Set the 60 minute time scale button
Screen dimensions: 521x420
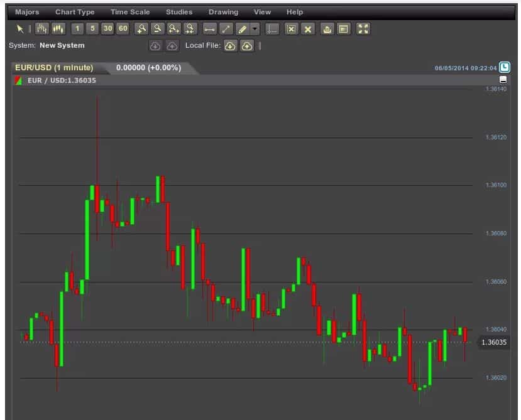123,29
